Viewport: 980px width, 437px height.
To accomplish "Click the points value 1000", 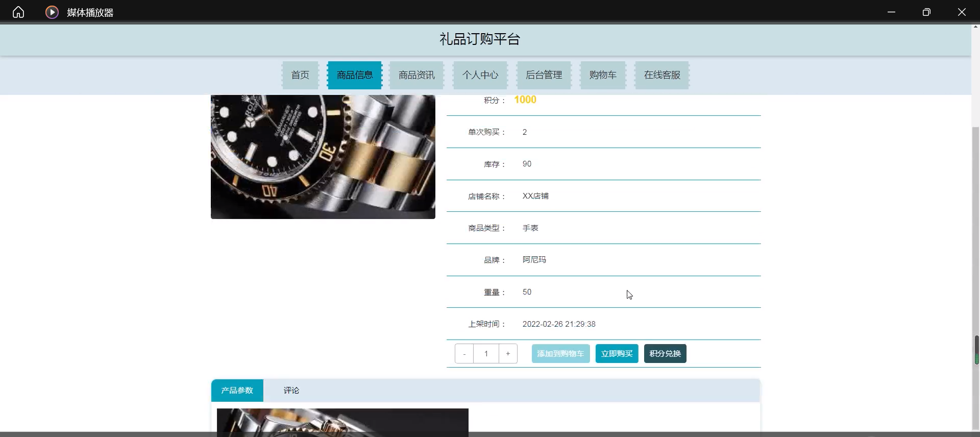I will click(525, 100).
